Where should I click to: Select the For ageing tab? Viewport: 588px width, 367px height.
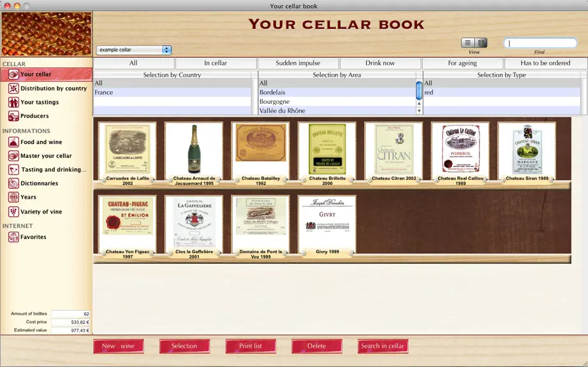click(x=462, y=63)
